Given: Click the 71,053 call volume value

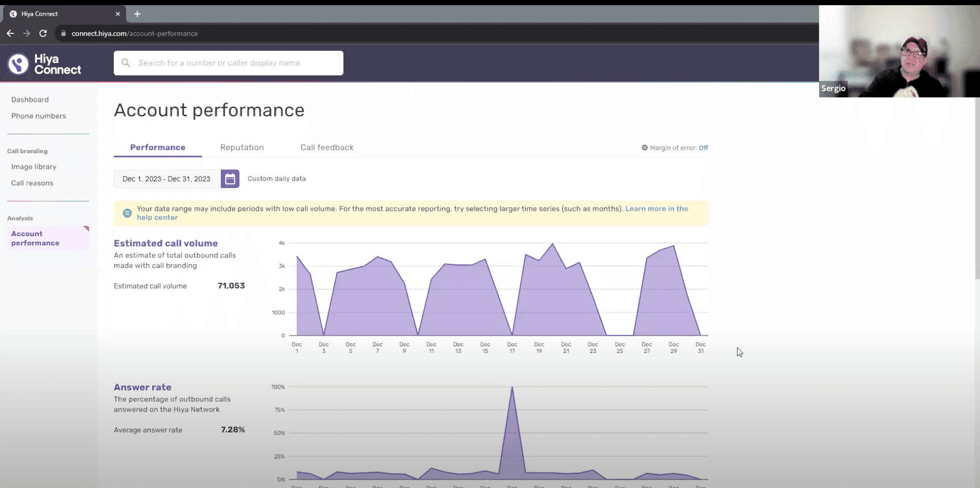Looking at the screenshot, I should [x=231, y=286].
